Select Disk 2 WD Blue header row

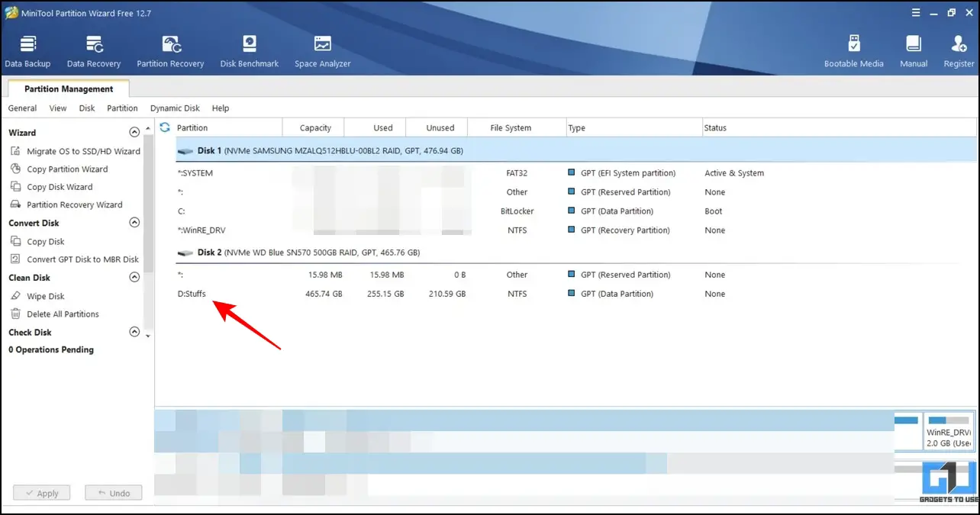576,253
